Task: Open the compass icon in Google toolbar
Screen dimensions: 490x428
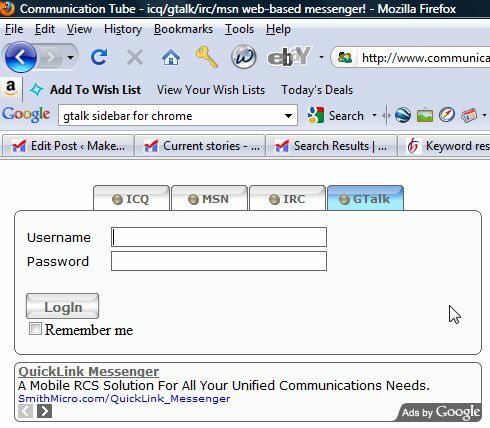Action: click(447, 115)
